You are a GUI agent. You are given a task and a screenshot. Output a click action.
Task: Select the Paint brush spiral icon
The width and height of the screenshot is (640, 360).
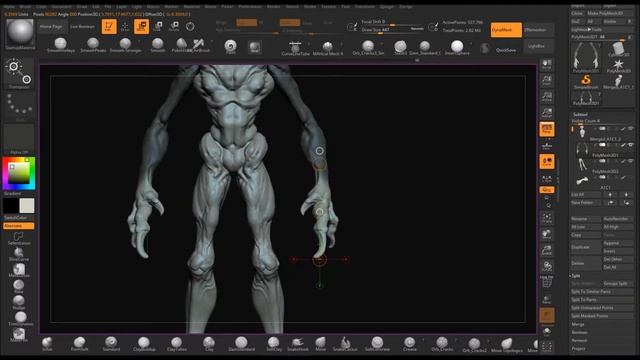tap(230, 46)
